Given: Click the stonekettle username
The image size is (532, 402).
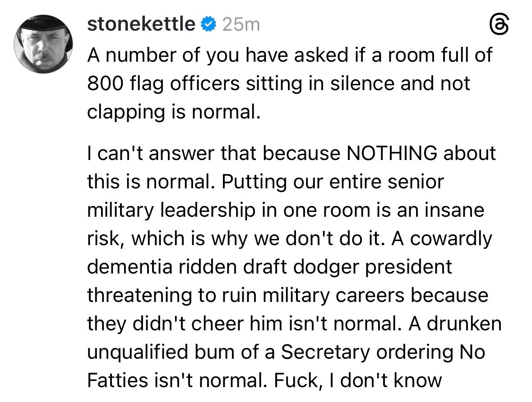Looking at the screenshot, I should (141, 24).
